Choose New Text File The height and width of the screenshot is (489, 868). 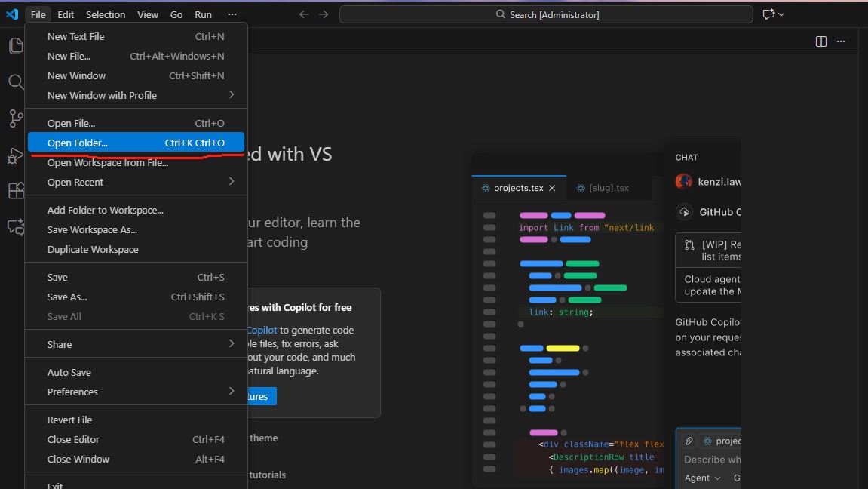pos(136,36)
